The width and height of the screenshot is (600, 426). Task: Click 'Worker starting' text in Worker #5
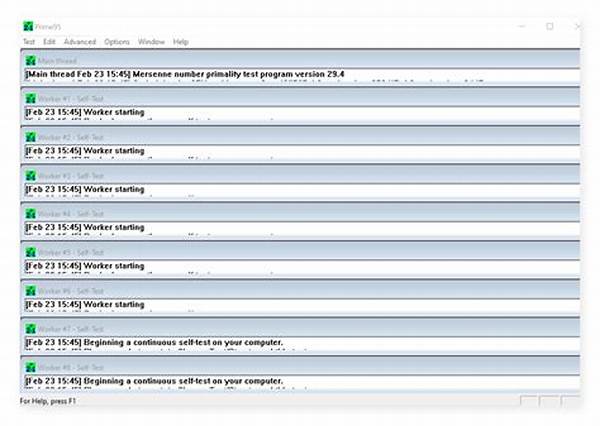[x=114, y=266]
